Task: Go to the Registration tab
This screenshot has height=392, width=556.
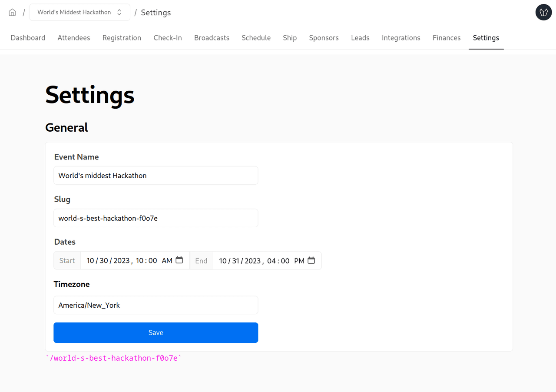Action: tap(122, 38)
